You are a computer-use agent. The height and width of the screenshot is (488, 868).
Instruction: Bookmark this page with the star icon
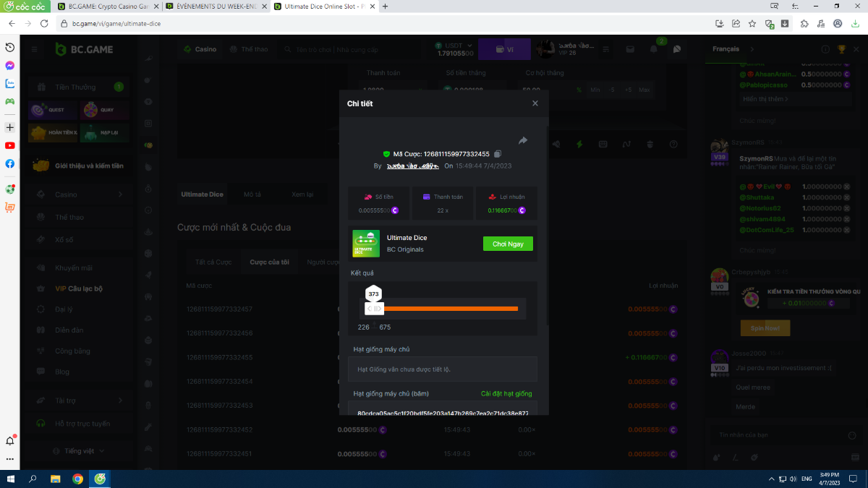click(x=752, y=23)
